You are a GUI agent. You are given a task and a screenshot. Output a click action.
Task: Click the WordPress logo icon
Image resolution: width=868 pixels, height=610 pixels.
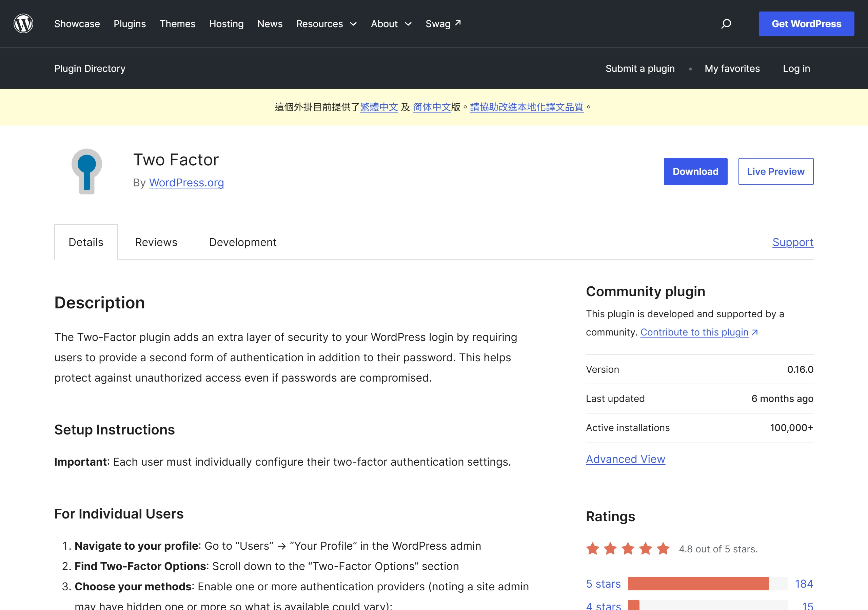pyautogui.click(x=23, y=23)
